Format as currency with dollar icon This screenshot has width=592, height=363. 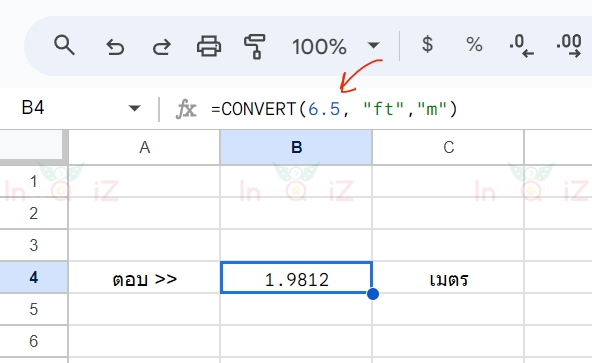427,44
